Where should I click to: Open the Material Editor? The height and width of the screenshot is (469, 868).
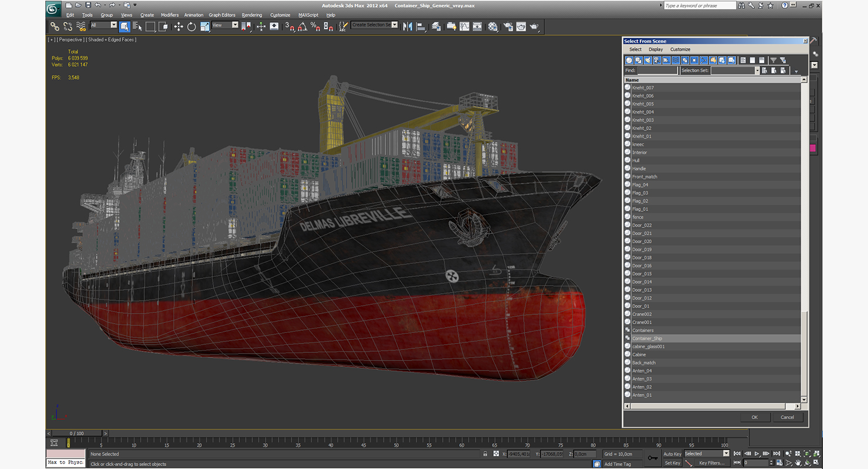pyautogui.click(x=493, y=26)
